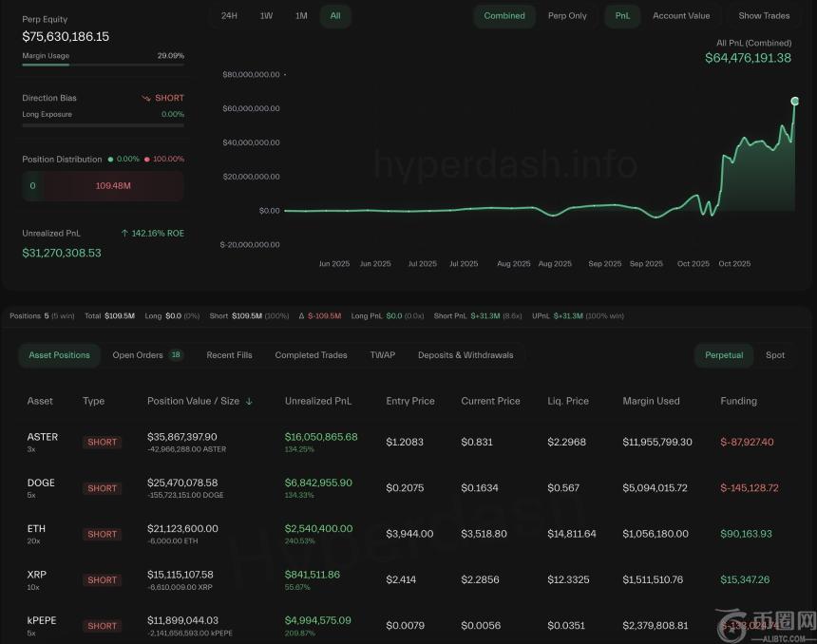The width and height of the screenshot is (817, 644).
Task: Click the Spot button
Action: point(775,355)
